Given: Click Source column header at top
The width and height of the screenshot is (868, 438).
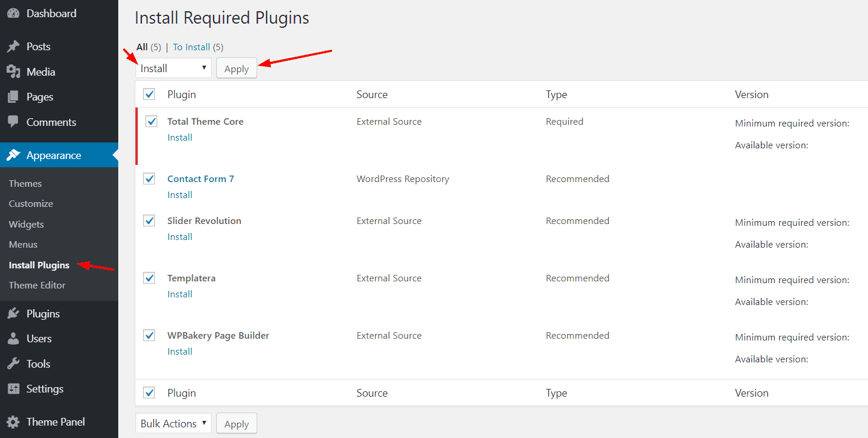Looking at the screenshot, I should [x=372, y=95].
